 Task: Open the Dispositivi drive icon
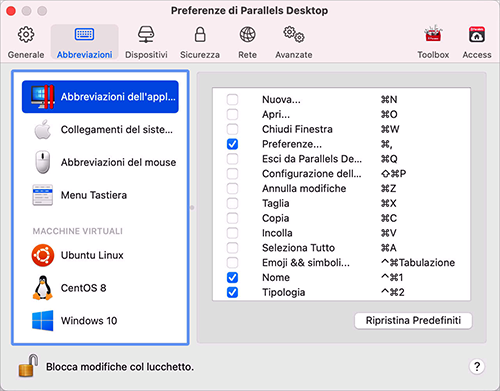(x=146, y=34)
